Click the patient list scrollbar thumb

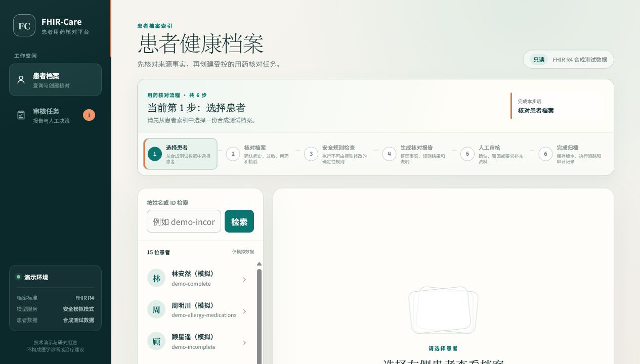pyautogui.click(x=260, y=316)
